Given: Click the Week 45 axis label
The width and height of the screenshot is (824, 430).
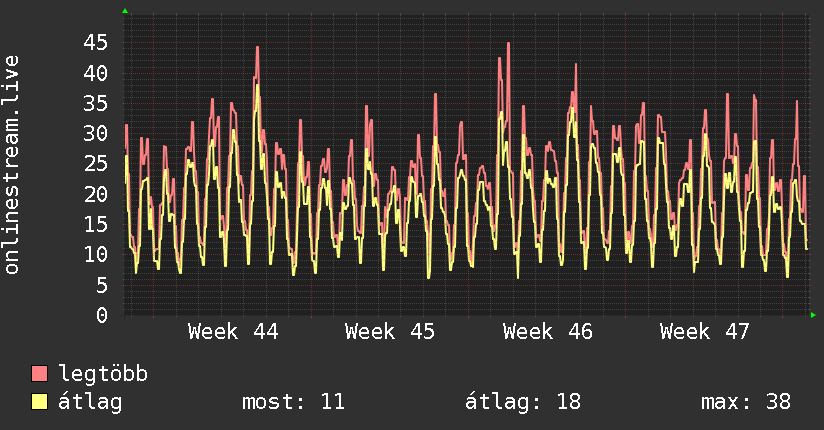Looking at the screenshot, I should (x=390, y=332).
